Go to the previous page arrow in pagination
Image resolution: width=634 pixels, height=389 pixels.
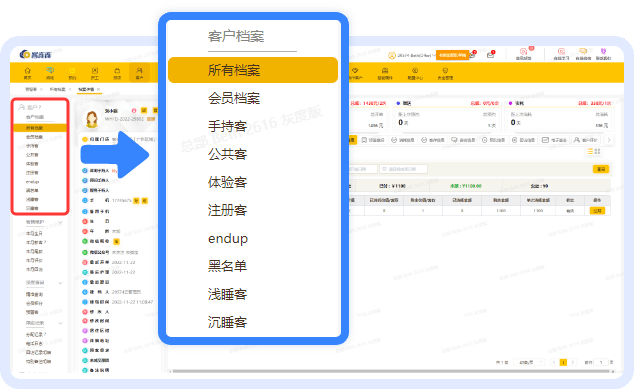click(554, 362)
